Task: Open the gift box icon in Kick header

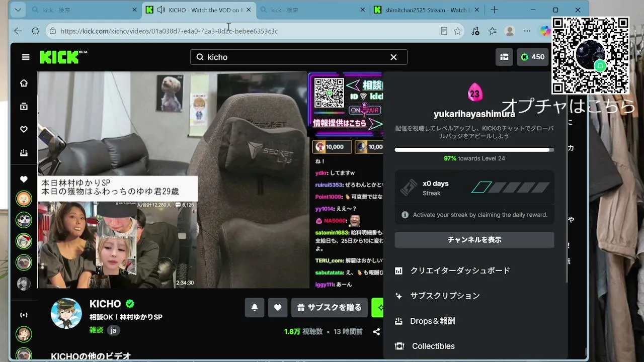Action: click(x=504, y=57)
